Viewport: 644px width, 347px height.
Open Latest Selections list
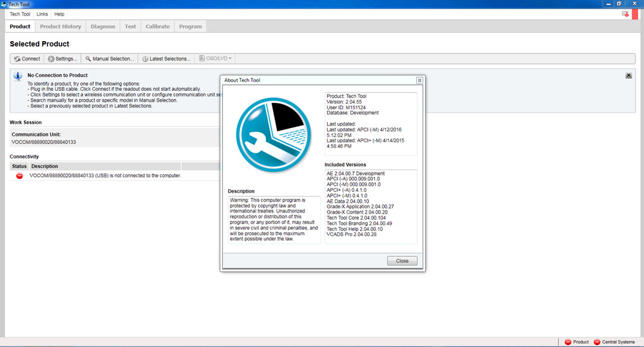[x=166, y=59]
